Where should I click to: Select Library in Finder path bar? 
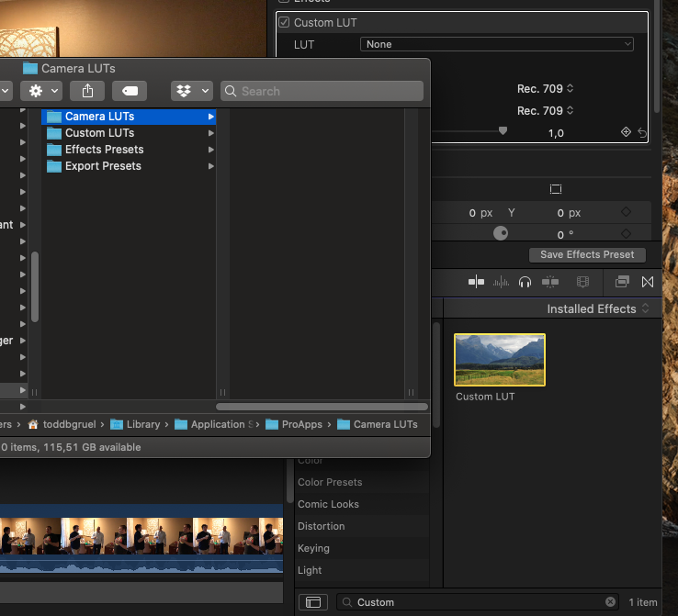pyautogui.click(x=135, y=424)
